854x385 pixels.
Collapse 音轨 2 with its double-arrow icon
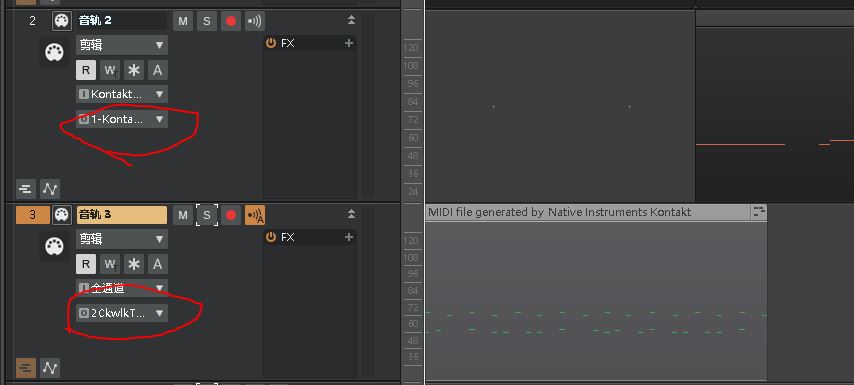(x=351, y=20)
